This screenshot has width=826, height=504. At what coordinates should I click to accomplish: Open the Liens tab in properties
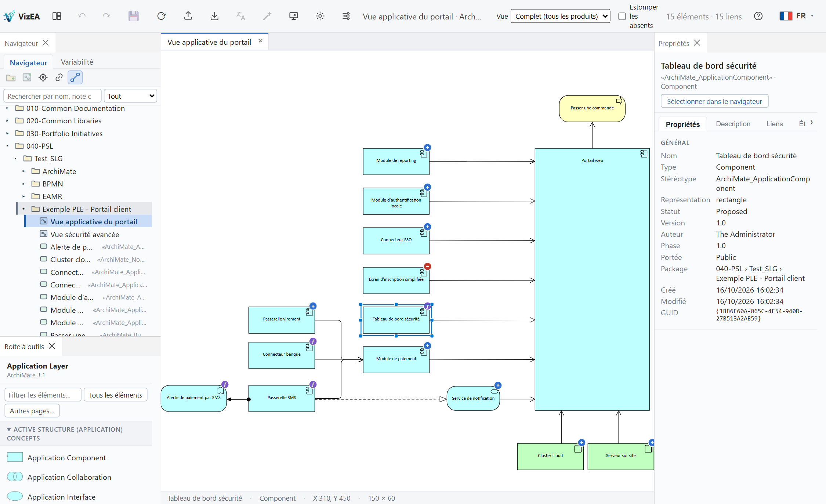coord(774,124)
